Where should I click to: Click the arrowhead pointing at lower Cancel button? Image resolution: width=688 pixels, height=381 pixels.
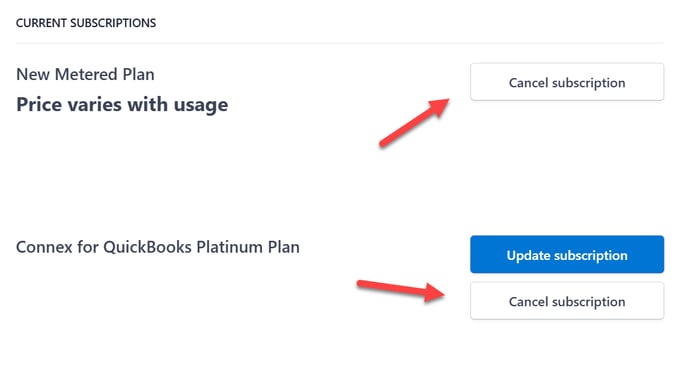pos(434,293)
